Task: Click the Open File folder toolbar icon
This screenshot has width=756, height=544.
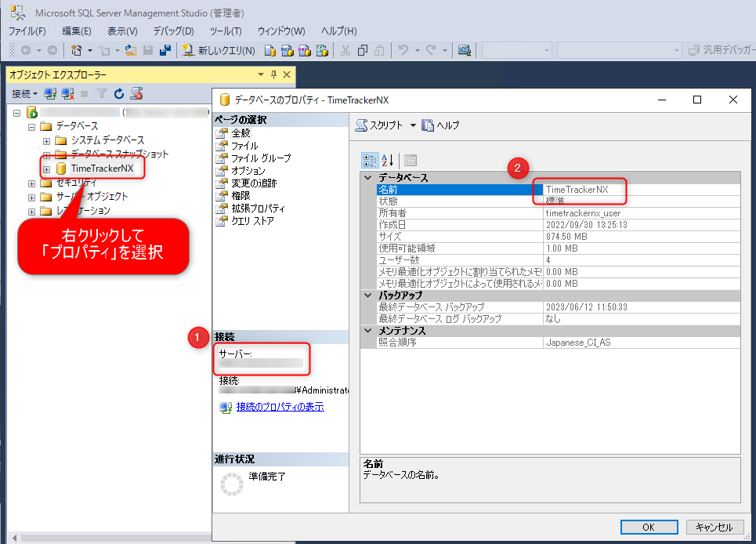Action: (x=130, y=51)
